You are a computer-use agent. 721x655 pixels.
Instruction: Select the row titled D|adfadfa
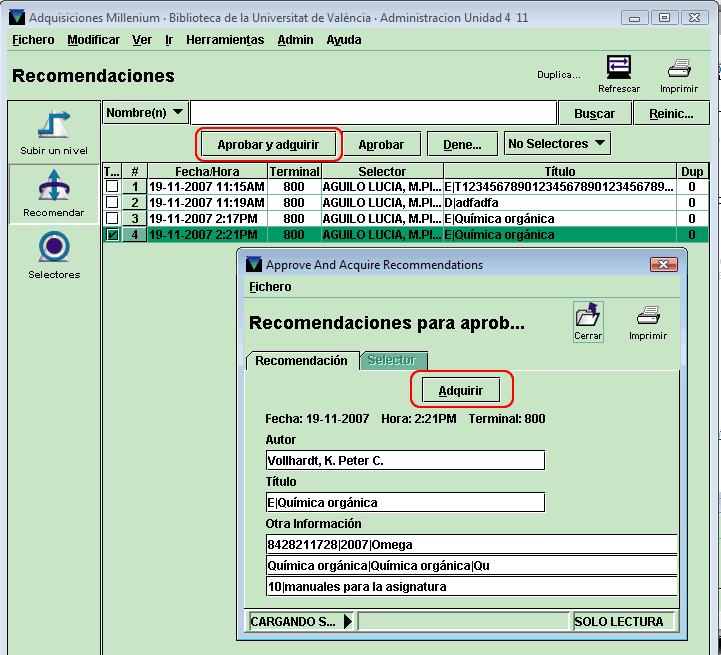tap(406, 202)
